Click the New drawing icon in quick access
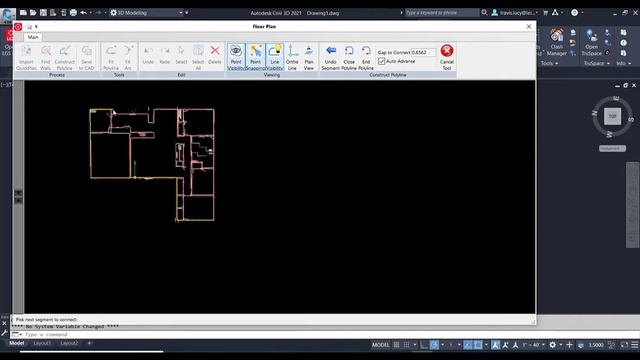640x360 pixels. coord(23,13)
